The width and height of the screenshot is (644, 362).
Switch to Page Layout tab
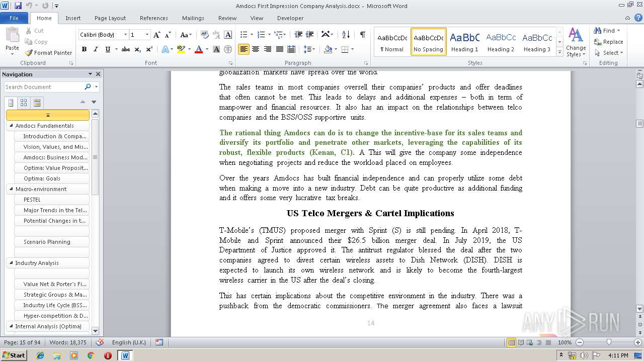tap(110, 18)
